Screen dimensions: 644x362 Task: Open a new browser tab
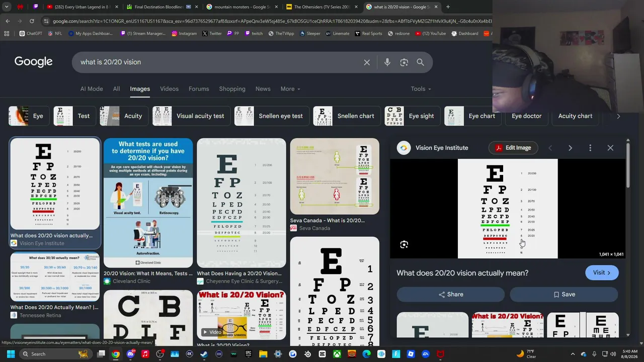click(448, 7)
